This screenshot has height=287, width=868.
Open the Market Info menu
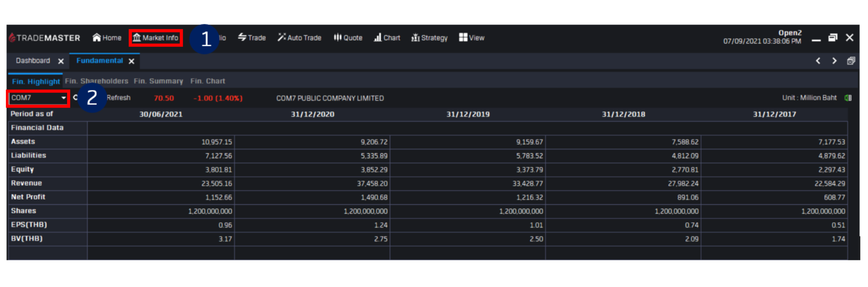click(x=156, y=38)
